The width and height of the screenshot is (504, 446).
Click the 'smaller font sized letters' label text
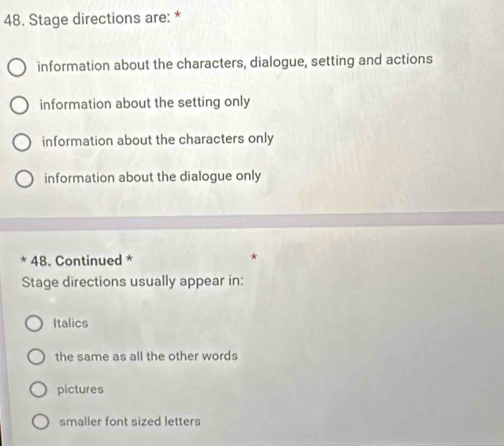130,422
